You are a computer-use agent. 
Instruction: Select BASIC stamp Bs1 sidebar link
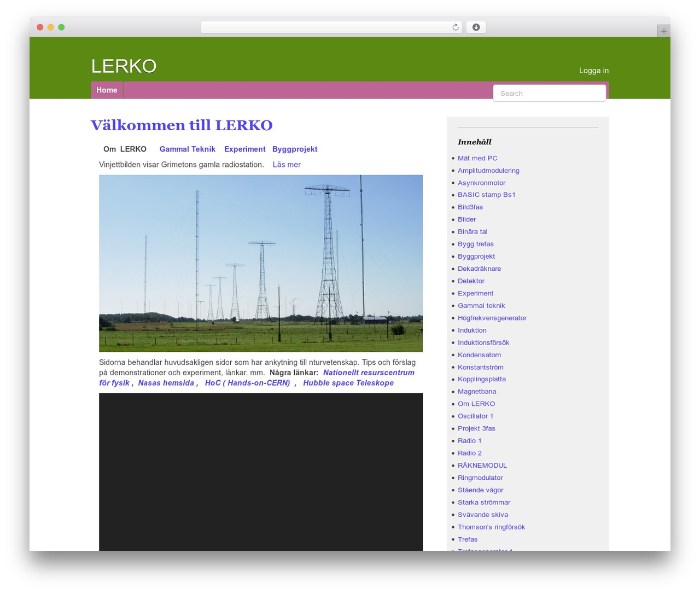tap(486, 195)
